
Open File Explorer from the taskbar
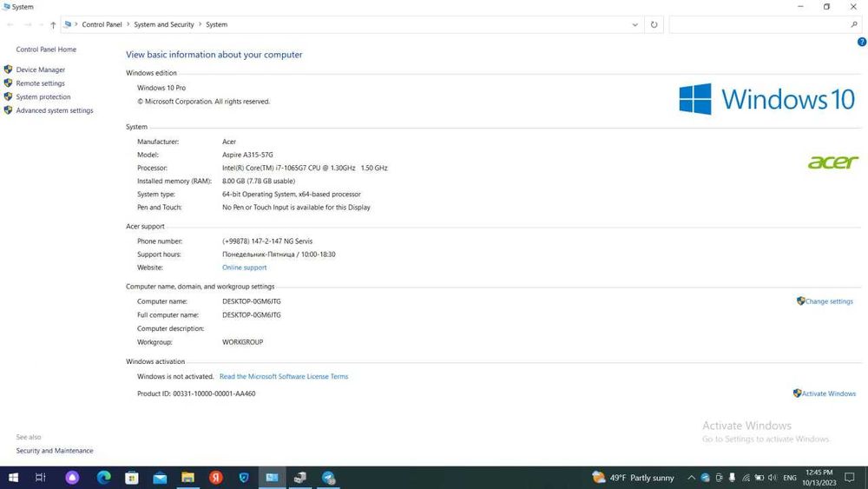(x=188, y=478)
